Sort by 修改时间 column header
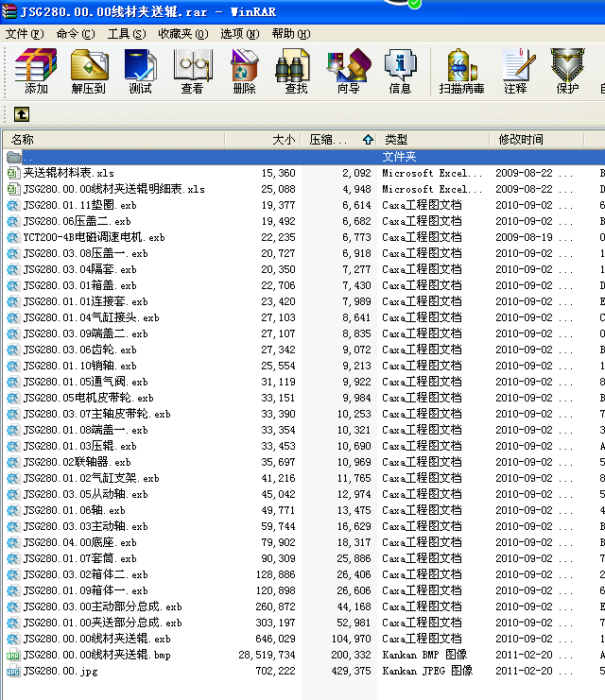This screenshot has width=605, height=700. [537, 140]
